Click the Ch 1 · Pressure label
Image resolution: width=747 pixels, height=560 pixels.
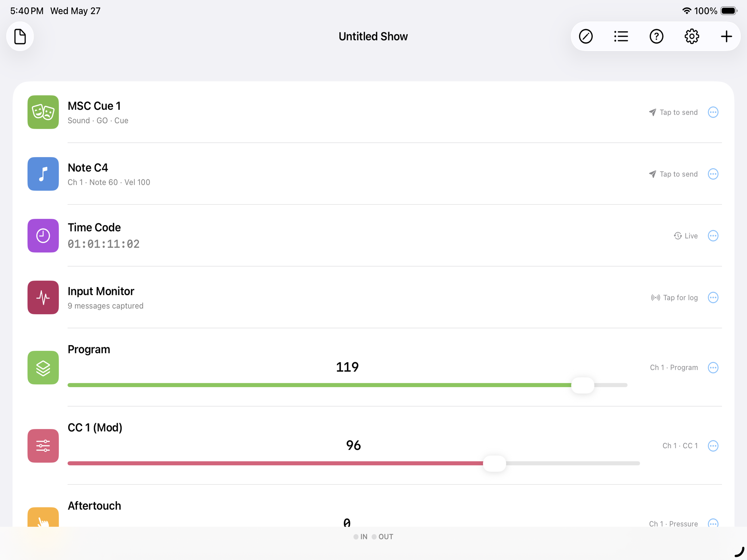673,524
